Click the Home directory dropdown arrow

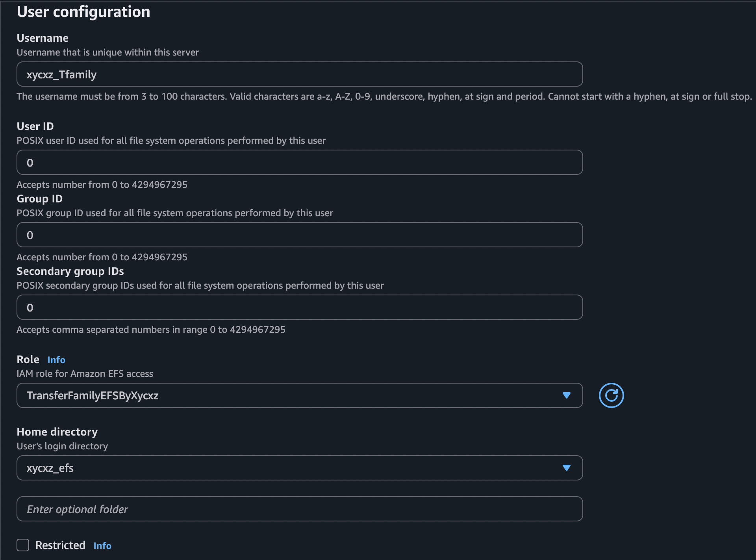(567, 468)
